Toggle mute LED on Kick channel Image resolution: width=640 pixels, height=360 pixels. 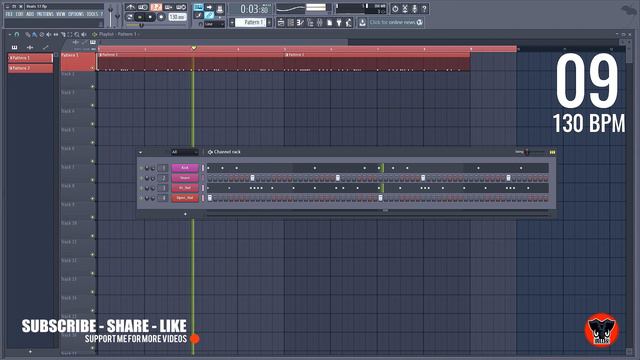tap(141, 168)
